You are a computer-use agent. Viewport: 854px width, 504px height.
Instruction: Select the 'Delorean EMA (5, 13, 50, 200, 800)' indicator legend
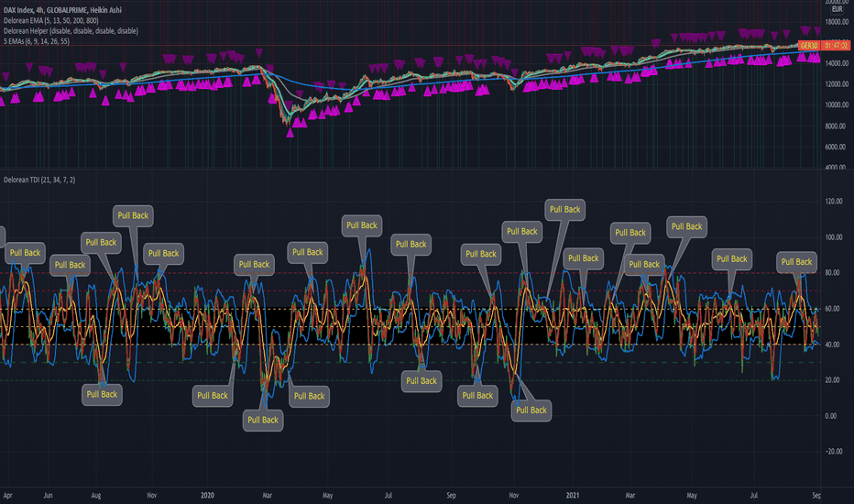click(50, 20)
